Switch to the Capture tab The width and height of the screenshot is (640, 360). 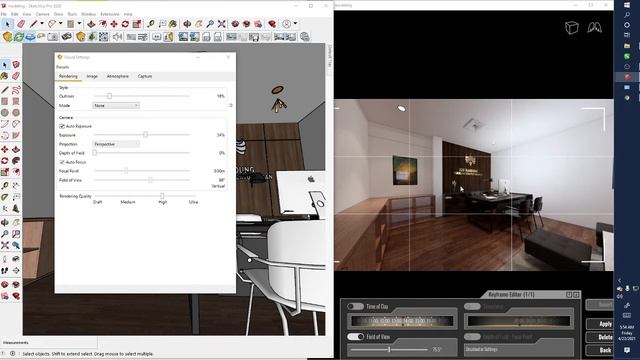(145, 76)
